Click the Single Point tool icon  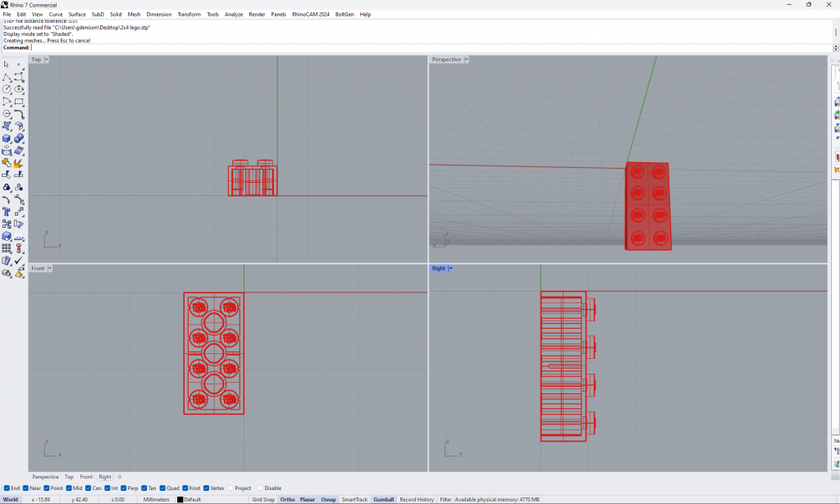(x=19, y=64)
